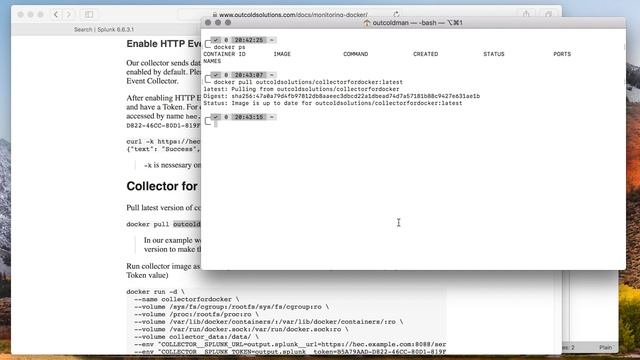Click the sha256 Digest line

click(x=342, y=96)
